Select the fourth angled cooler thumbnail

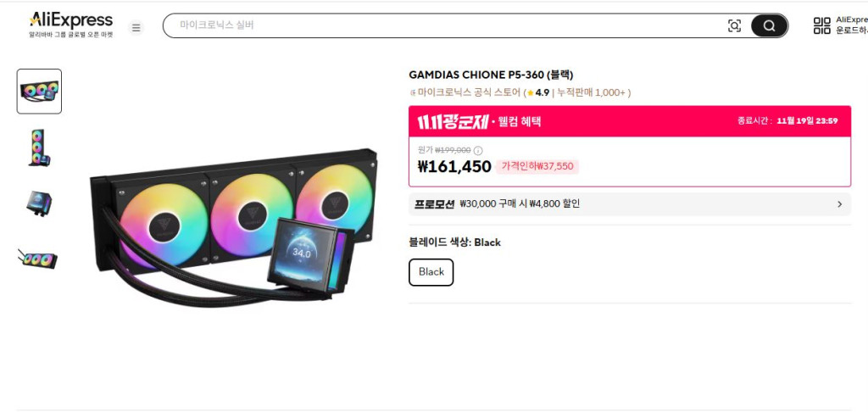coord(39,259)
